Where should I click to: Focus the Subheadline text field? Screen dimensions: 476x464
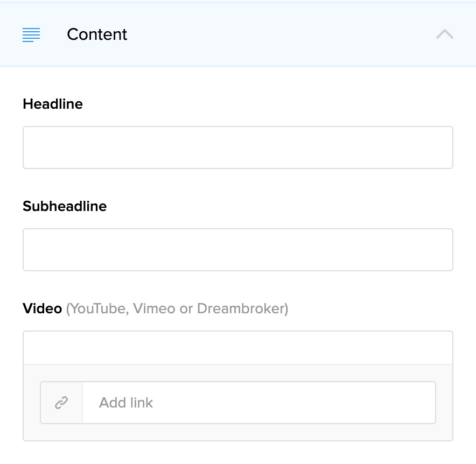pyautogui.click(x=237, y=250)
